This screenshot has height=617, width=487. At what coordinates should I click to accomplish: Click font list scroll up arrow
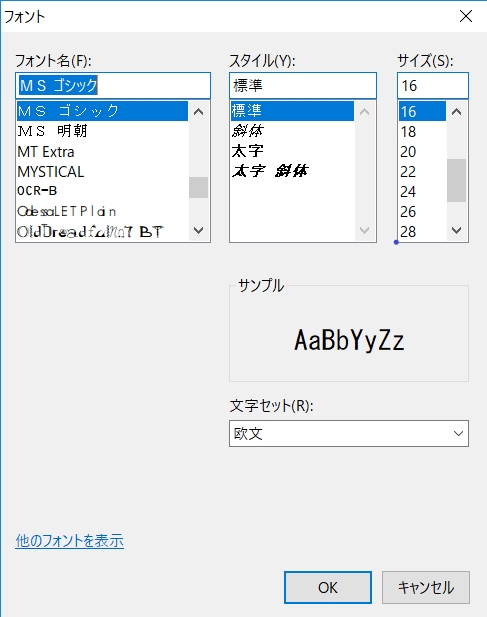(x=199, y=112)
